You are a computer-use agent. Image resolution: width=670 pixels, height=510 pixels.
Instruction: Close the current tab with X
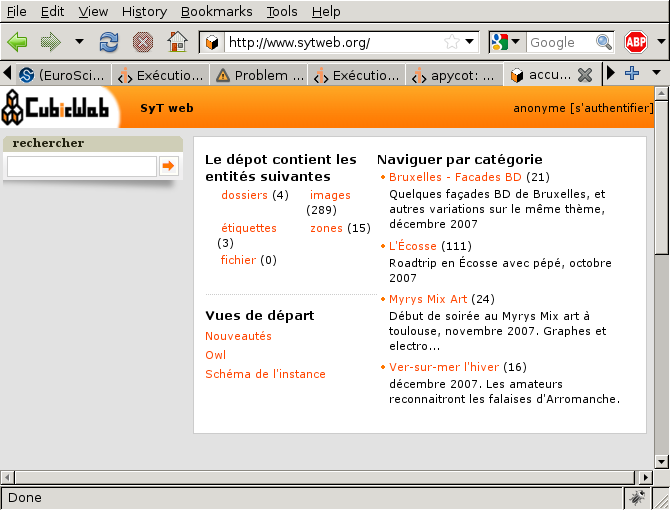point(585,75)
